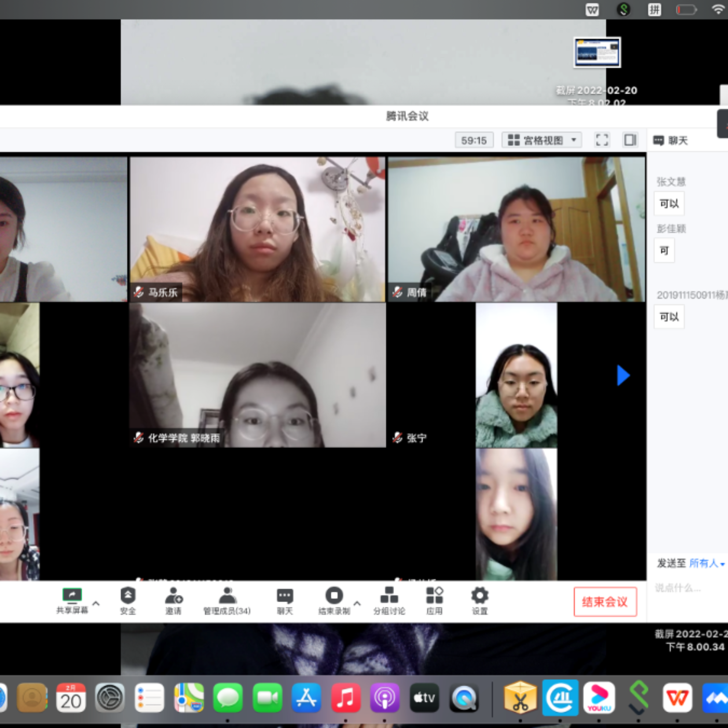
Task: Expand share screen options arrow
Action: point(96,603)
